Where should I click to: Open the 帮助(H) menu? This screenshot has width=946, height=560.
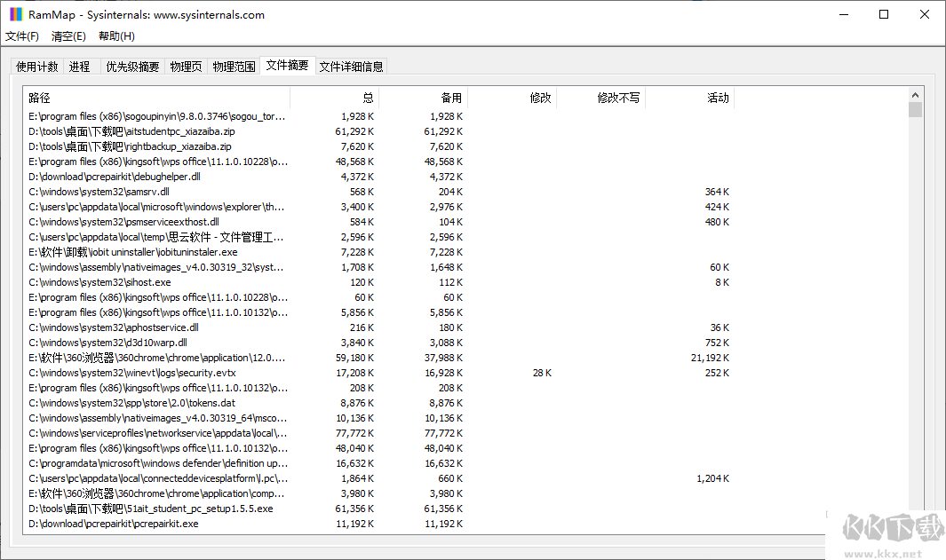pos(115,35)
